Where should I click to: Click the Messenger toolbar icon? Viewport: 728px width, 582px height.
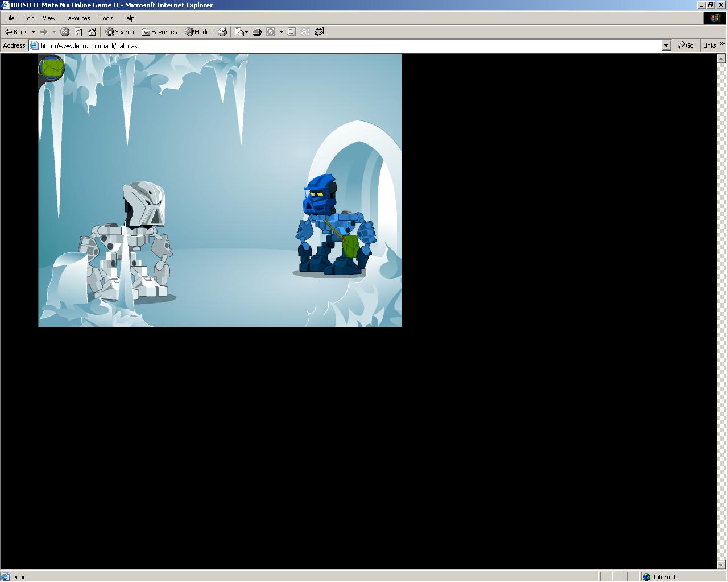coord(319,32)
